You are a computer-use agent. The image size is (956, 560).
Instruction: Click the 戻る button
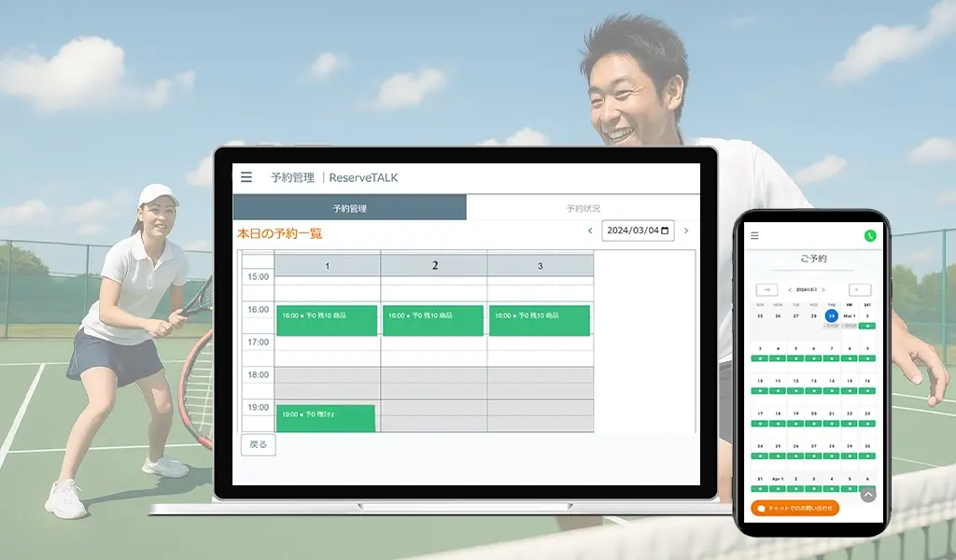[259, 444]
